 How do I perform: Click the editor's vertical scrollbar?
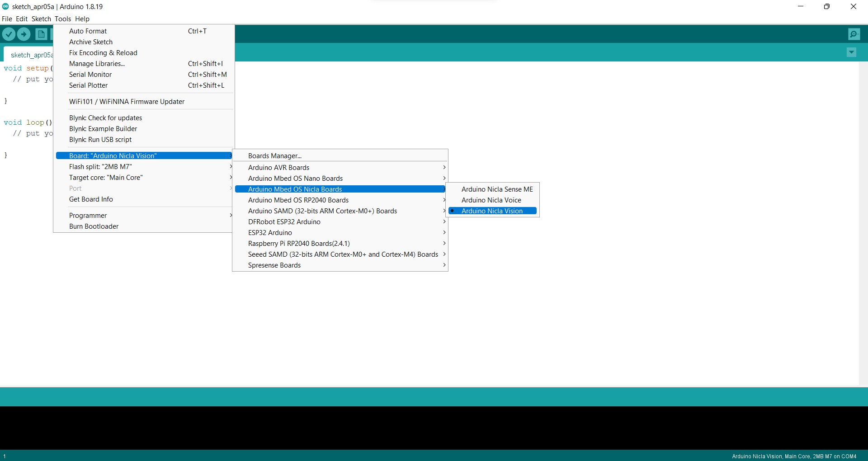[863, 223]
